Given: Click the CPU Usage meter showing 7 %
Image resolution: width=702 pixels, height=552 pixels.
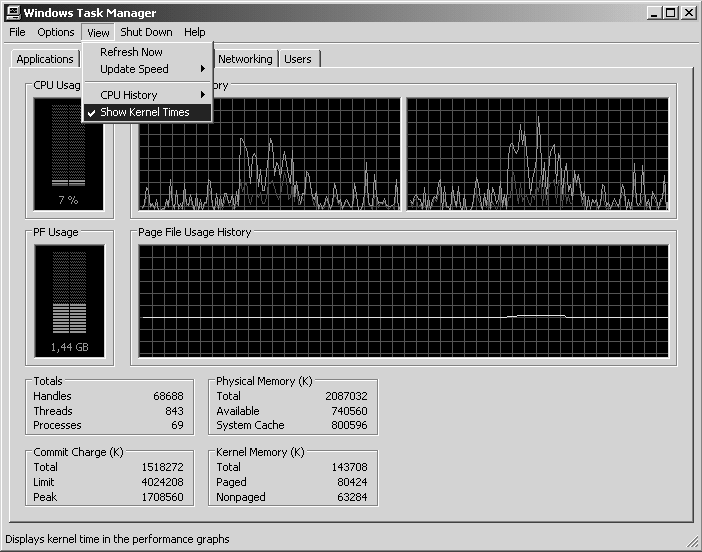Looking at the screenshot, I should click(x=68, y=154).
